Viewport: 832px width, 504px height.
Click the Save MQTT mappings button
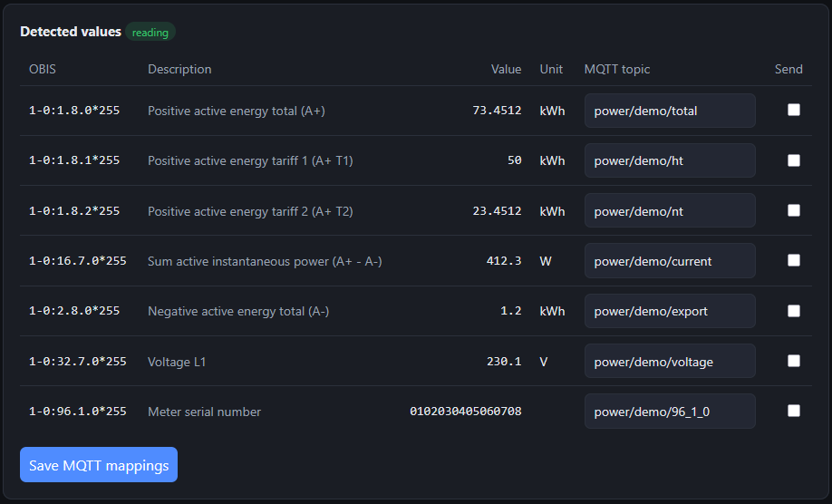coord(99,465)
